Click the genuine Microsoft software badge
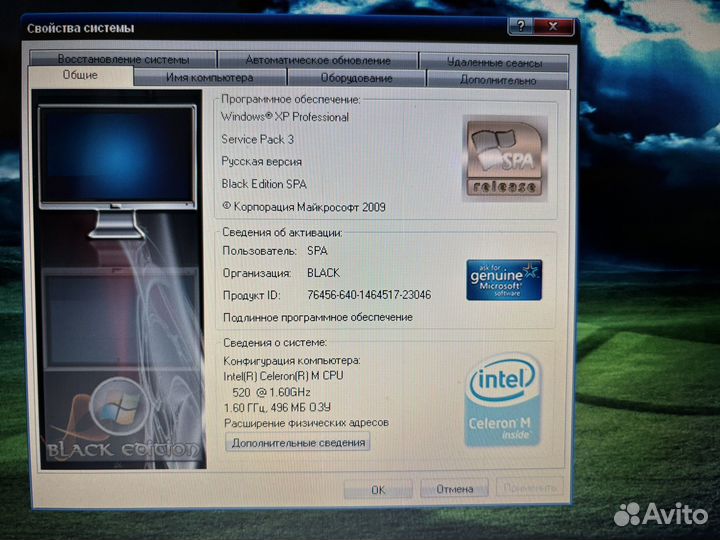 504,280
